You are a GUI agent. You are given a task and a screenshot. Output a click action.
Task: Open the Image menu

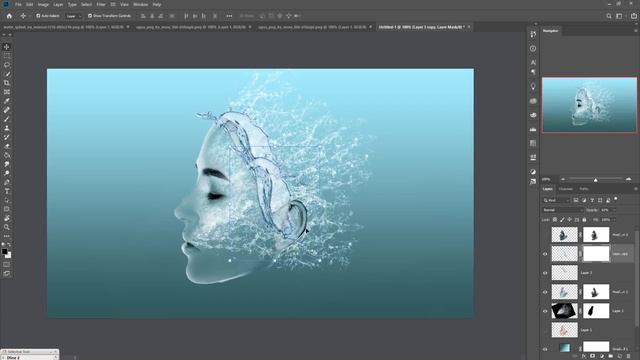[43, 4]
